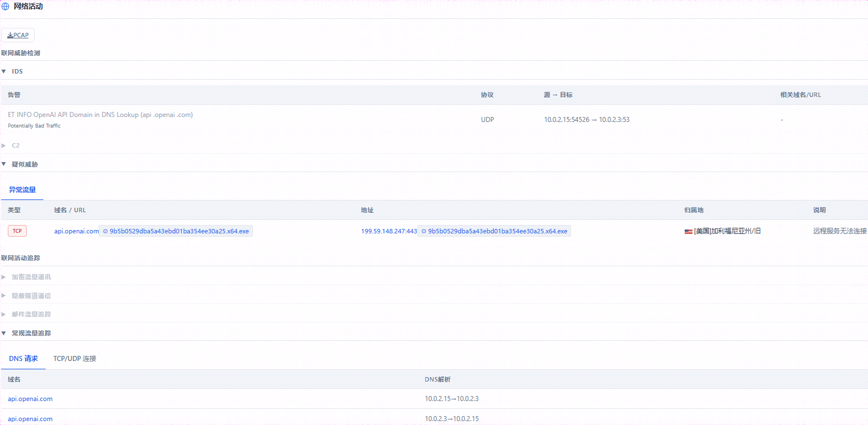The image size is (868, 425).
Task: Open api.openai.com in the 10.0.2.15→10.0.2.3 DNS row
Action: click(x=30, y=399)
